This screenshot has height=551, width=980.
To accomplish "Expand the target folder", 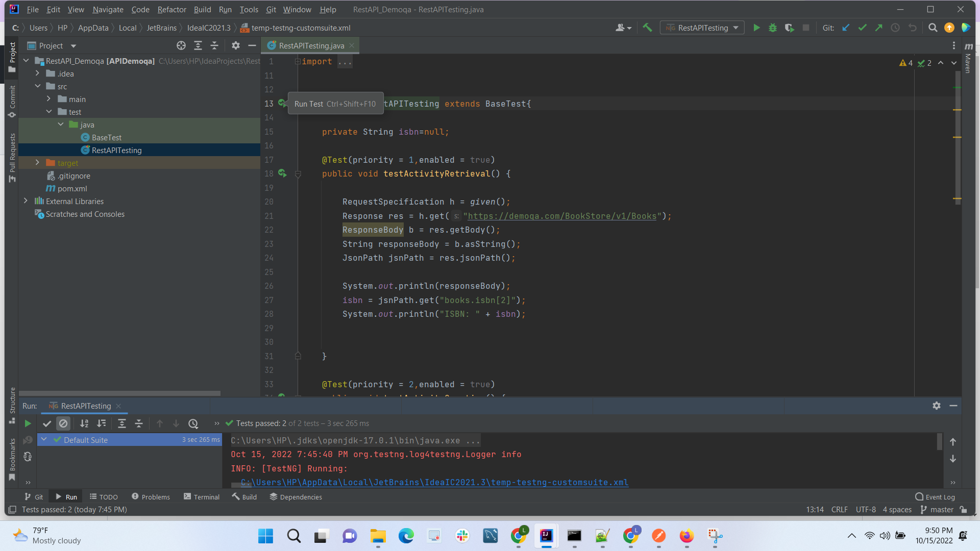I will coord(38,163).
